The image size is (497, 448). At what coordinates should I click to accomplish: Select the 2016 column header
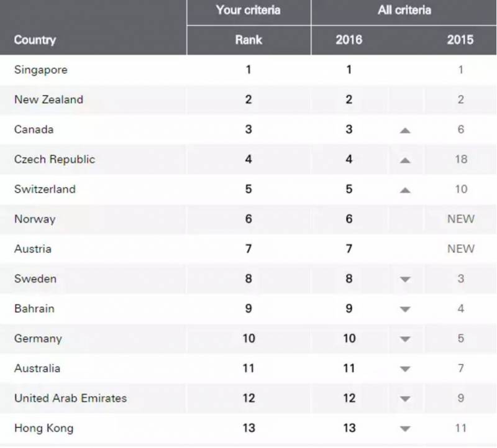coord(349,40)
